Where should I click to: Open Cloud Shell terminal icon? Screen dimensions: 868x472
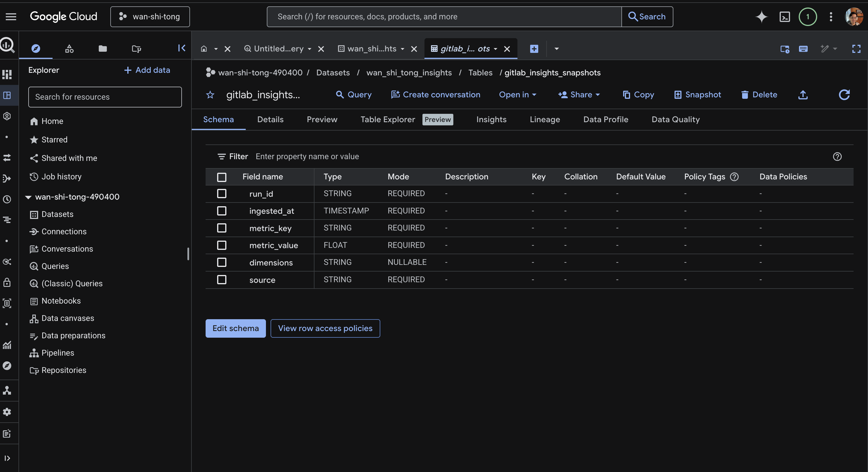pos(785,16)
